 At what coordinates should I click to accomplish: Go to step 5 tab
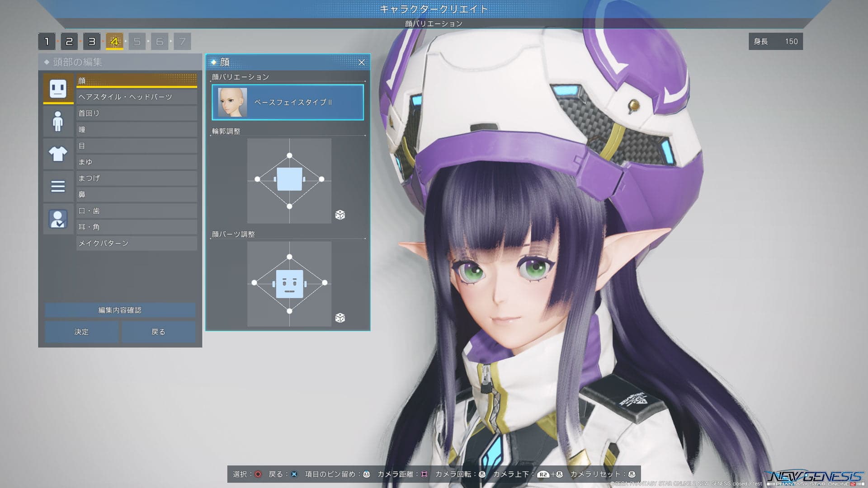click(x=137, y=42)
